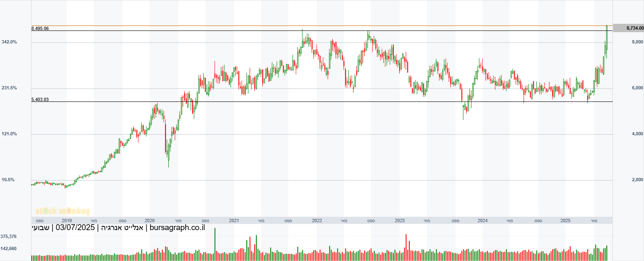Viewport: 644px width, 261px height.
Task: Select the 2025 year marker on timeline
Action: pyautogui.click(x=565, y=220)
